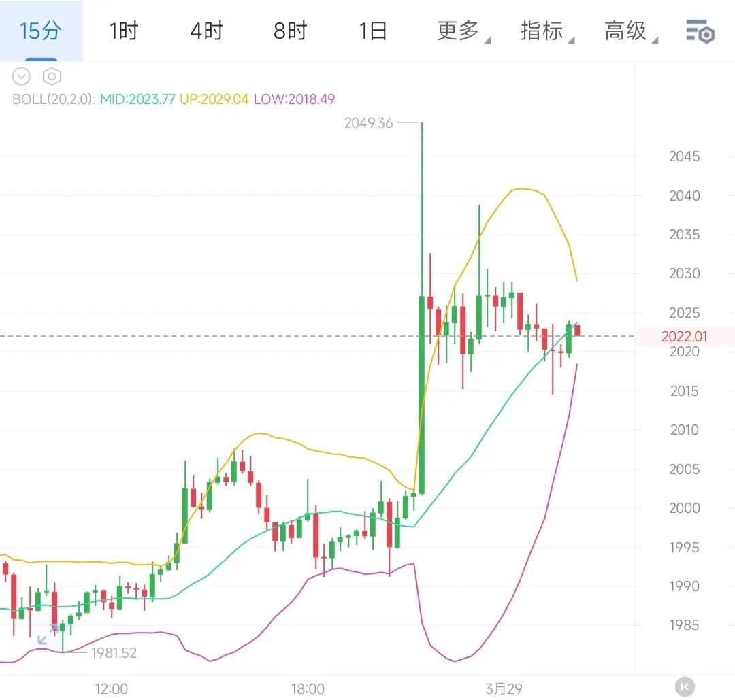Viewport: 735px width, 700px height.
Task: Switch to the 8时 timeframe
Action: click(x=290, y=31)
